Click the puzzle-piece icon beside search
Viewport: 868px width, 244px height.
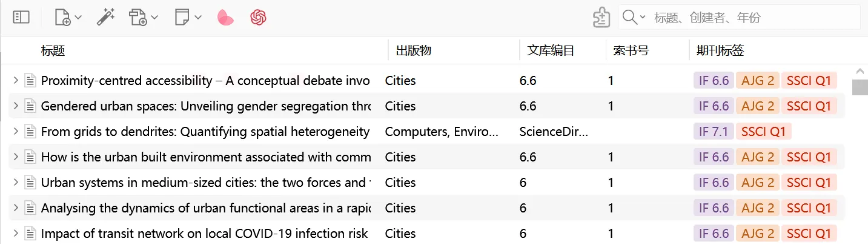coord(601,18)
